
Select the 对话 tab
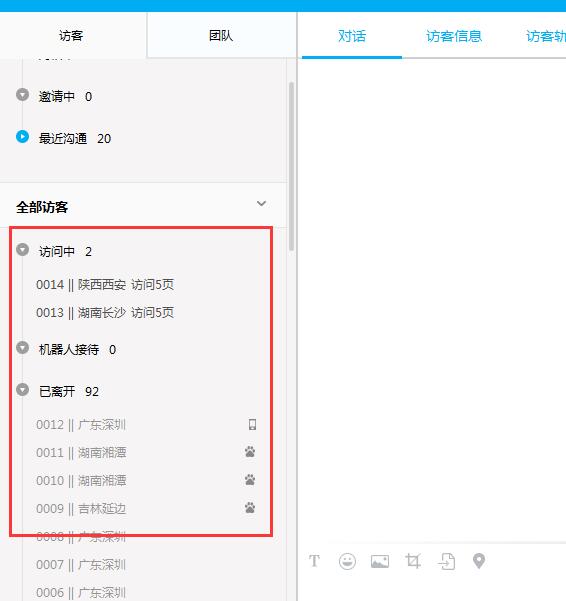(x=352, y=36)
